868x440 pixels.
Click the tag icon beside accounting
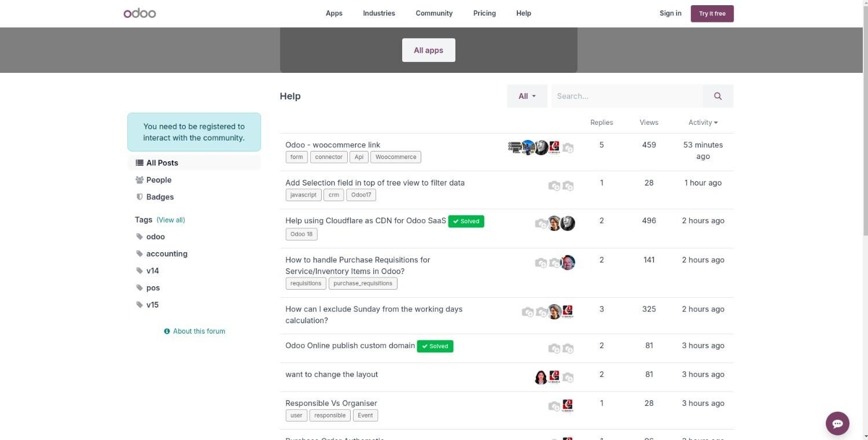(139, 254)
